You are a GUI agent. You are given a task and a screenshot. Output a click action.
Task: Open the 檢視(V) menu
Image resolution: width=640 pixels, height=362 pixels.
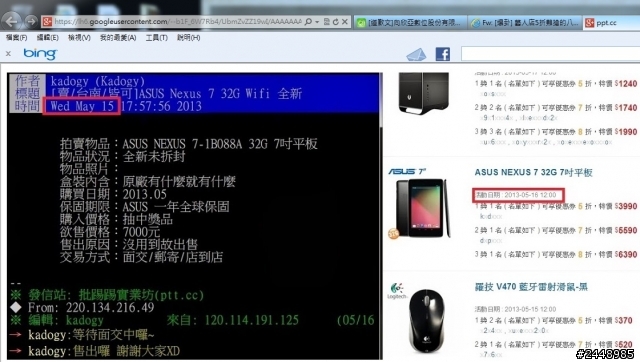pos(79,38)
